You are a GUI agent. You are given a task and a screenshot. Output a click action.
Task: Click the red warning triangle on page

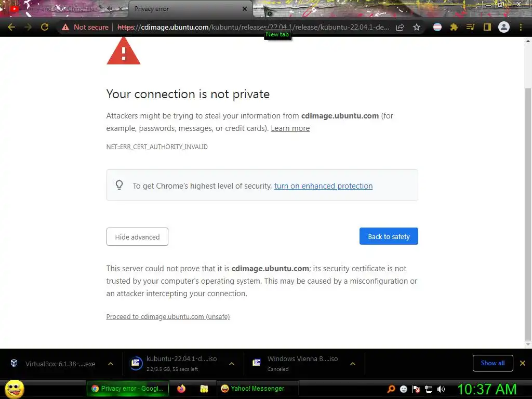point(124,51)
